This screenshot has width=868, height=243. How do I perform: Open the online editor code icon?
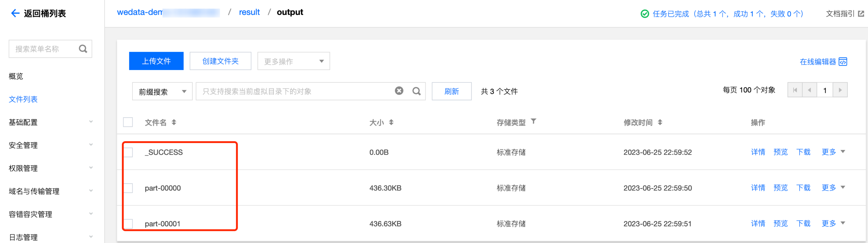(843, 62)
